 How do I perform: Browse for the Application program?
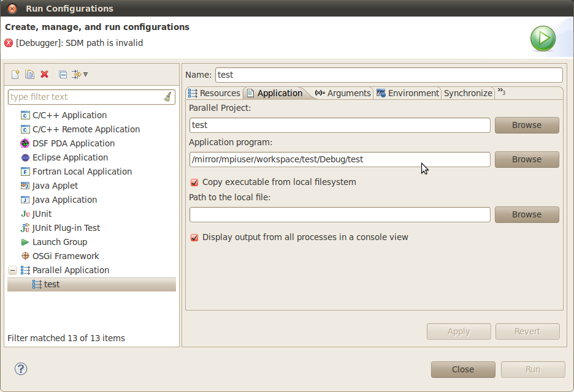click(x=527, y=159)
